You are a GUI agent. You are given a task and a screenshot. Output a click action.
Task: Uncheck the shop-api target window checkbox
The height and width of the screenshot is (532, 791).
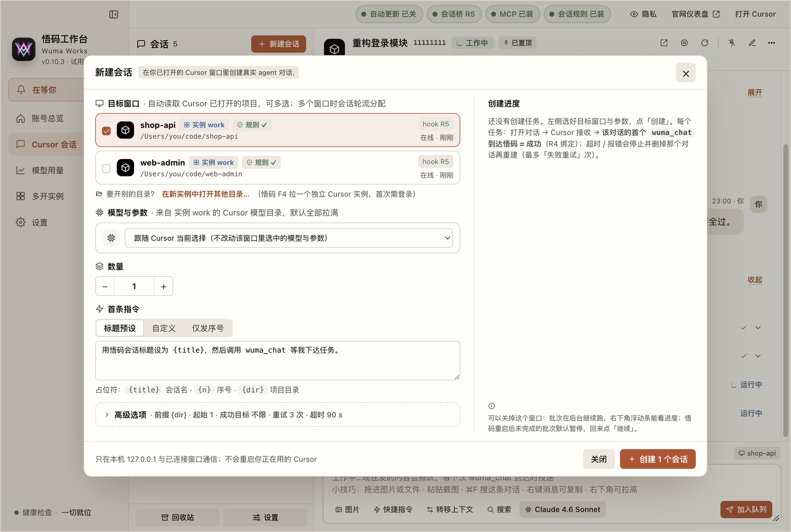point(106,131)
